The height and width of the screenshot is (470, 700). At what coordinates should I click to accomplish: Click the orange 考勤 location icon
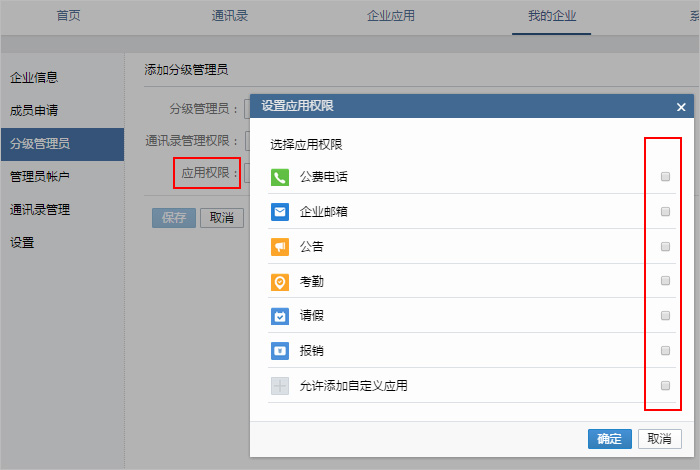point(280,282)
